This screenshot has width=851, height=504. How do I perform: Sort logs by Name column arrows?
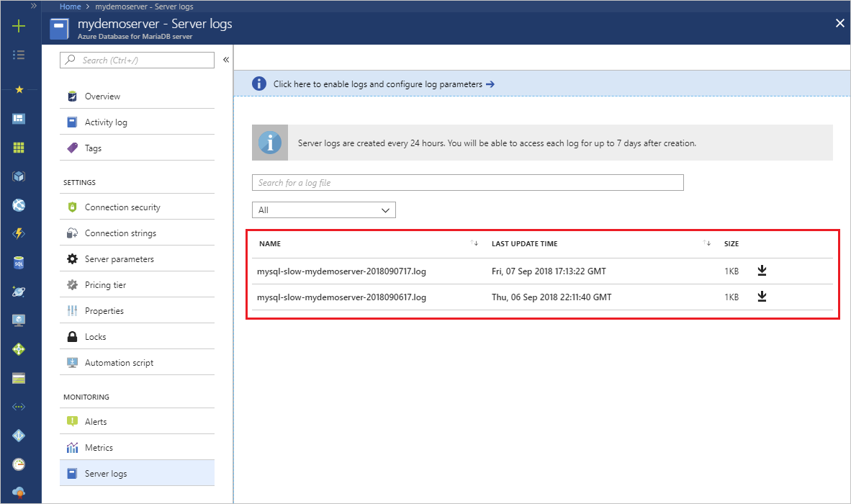[x=474, y=243]
